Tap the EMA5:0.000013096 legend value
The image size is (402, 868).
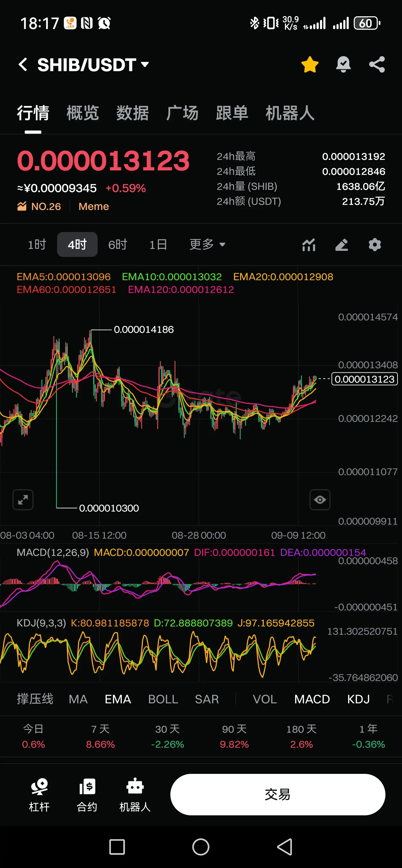pyautogui.click(x=64, y=277)
